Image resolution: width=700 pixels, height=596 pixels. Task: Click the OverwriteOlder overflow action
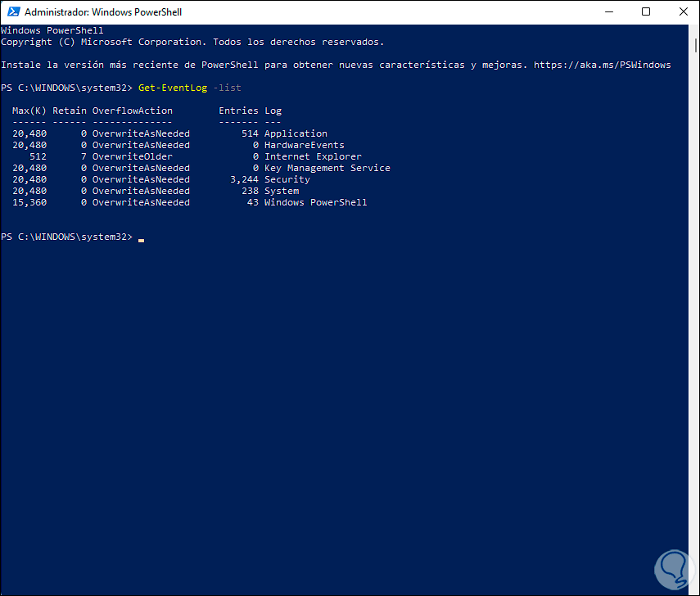(x=132, y=156)
